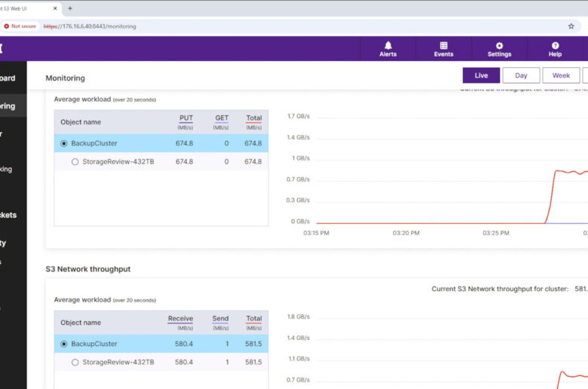Click the BackupCluster total value 581.5
The width and height of the screenshot is (588, 389).
[253, 344]
